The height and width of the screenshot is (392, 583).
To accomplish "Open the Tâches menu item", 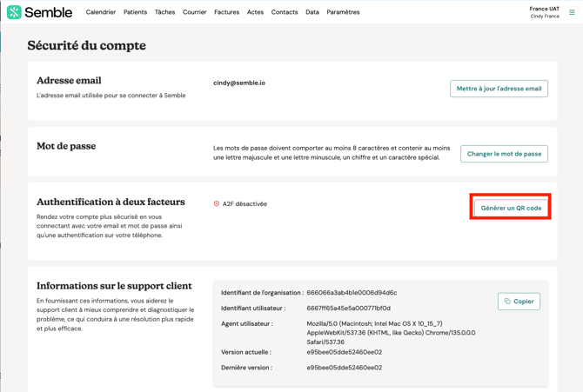I will coord(164,12).
